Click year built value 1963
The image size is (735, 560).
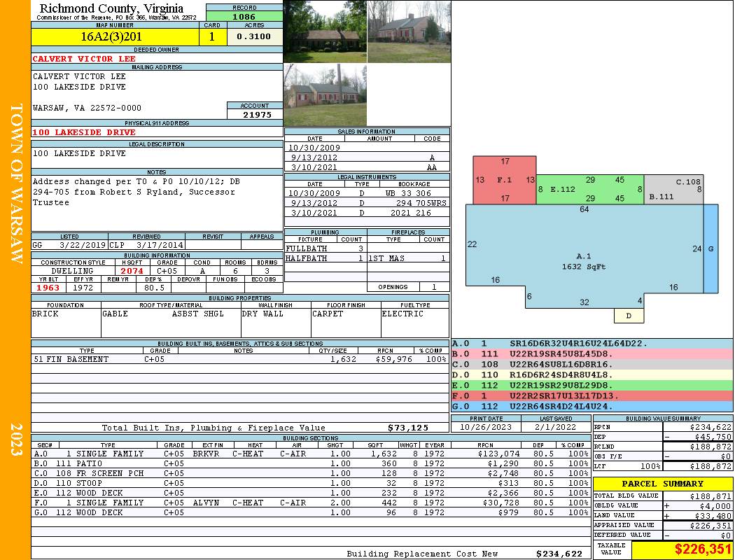click(x=48, y=288)
